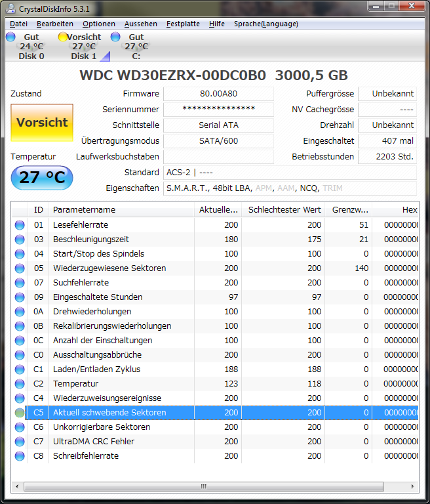Click the Firmware field 80.00A80
The image size is (430, 504).
point(218,94)
